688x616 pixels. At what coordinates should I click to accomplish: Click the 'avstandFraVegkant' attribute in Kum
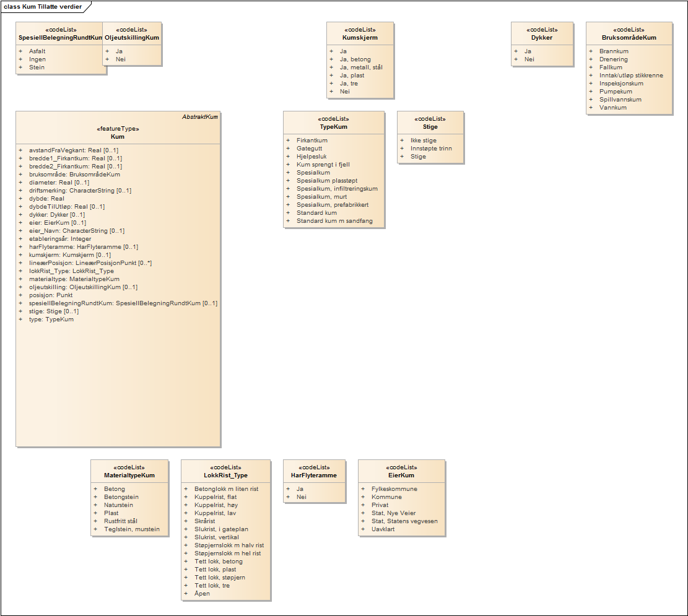pyautogui.click(x=73, y=150)
